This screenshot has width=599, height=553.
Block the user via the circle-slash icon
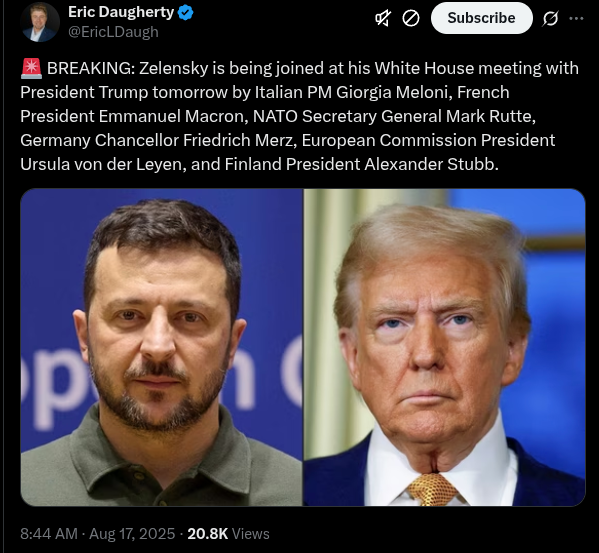[x=411, y=18]
